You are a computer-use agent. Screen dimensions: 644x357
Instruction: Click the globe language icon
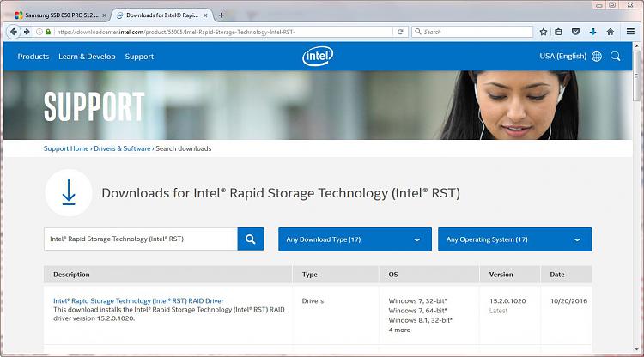point(597,57)
